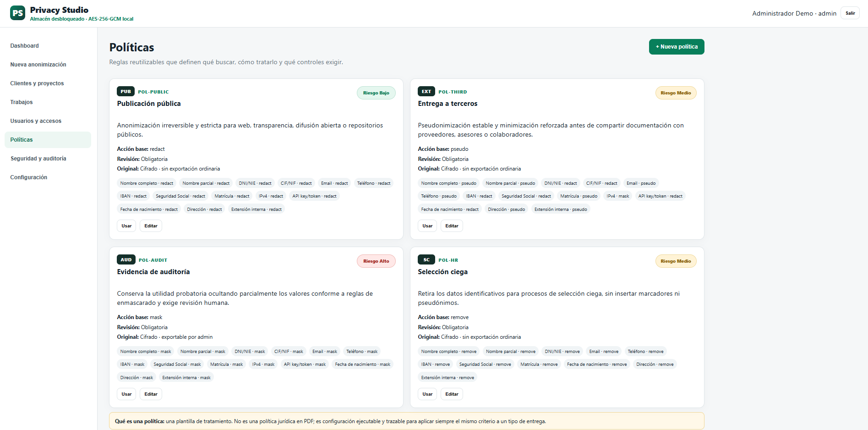Create a policy with + Nueva política
The height and width of the screenshot is (430, 868).
click(677, 47)
